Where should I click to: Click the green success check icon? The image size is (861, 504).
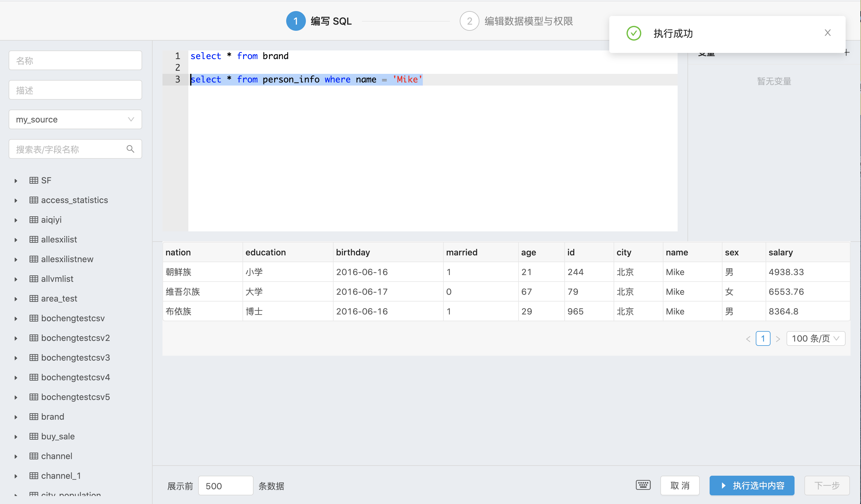[634, 34]
